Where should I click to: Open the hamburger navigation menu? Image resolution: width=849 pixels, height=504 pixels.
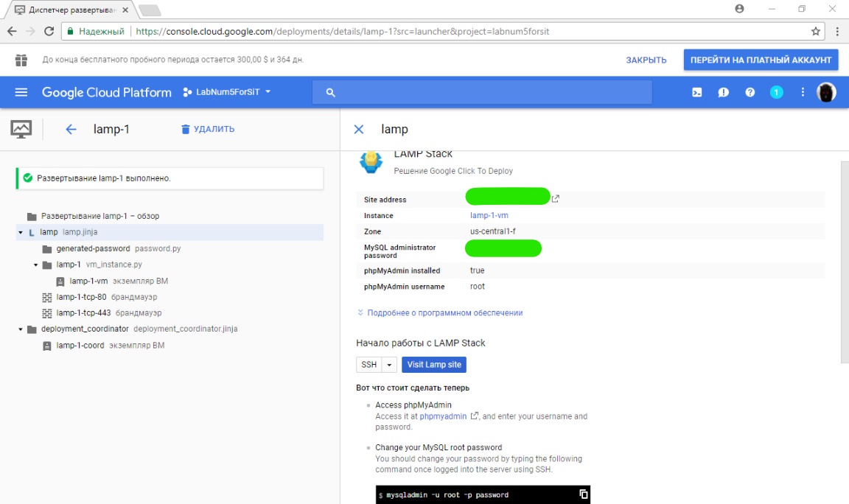pos(21,92)
